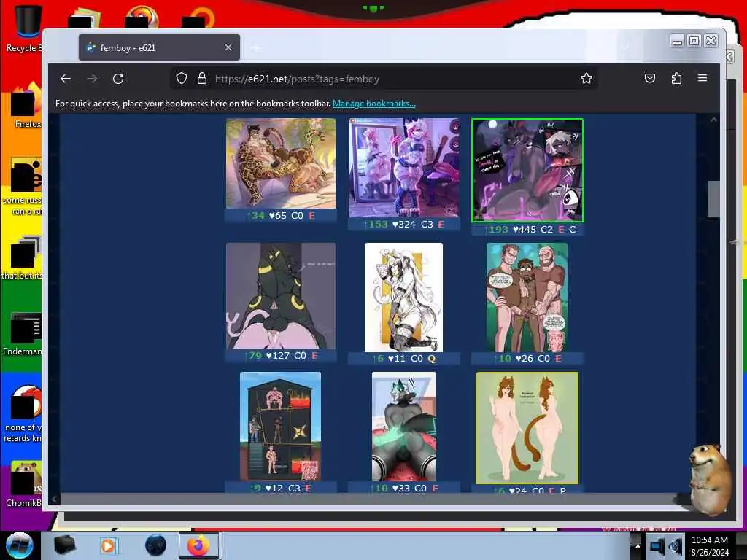
Task: Close the 'femboy - e621' tab
Action: pyautogui.click(x=228, y=47)
